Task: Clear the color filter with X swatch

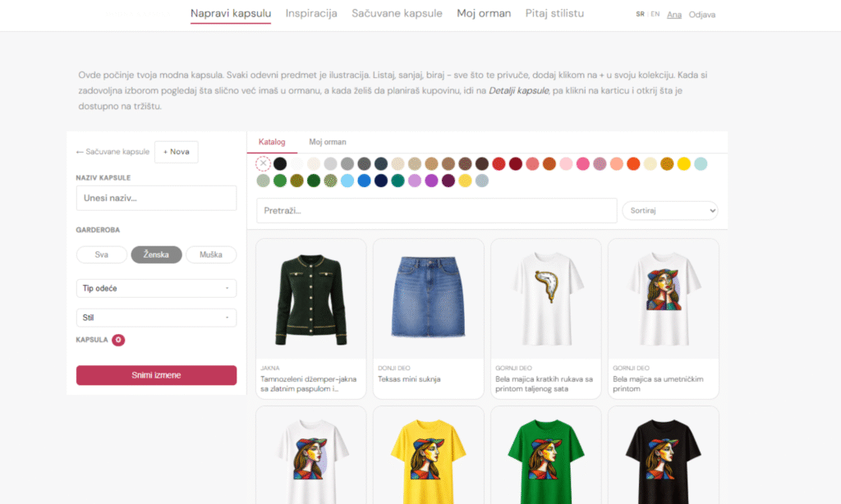Action: coord(263,163)
